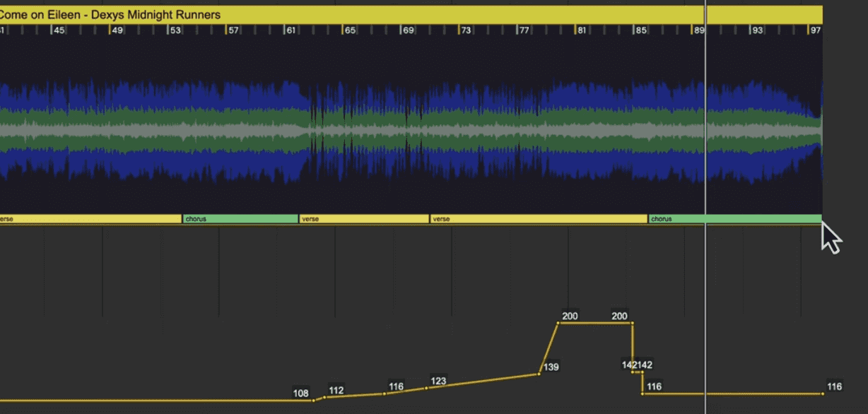Select the 139 tempo point
The width and height of the screenshot is (868, 414).
(x=539, y=374)
